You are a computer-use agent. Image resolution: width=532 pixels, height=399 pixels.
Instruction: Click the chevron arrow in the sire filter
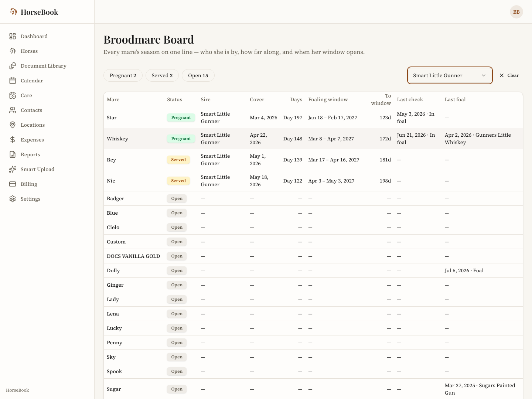tap(484, 75)
